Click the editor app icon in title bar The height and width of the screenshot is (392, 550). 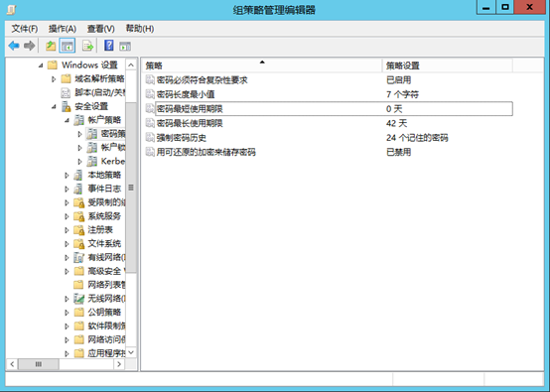11,10
